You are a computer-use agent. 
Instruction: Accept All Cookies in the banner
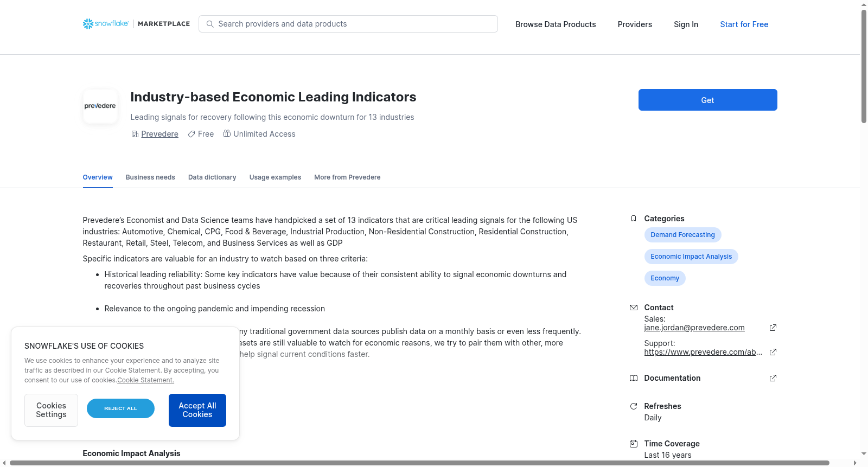pos(197,410)
